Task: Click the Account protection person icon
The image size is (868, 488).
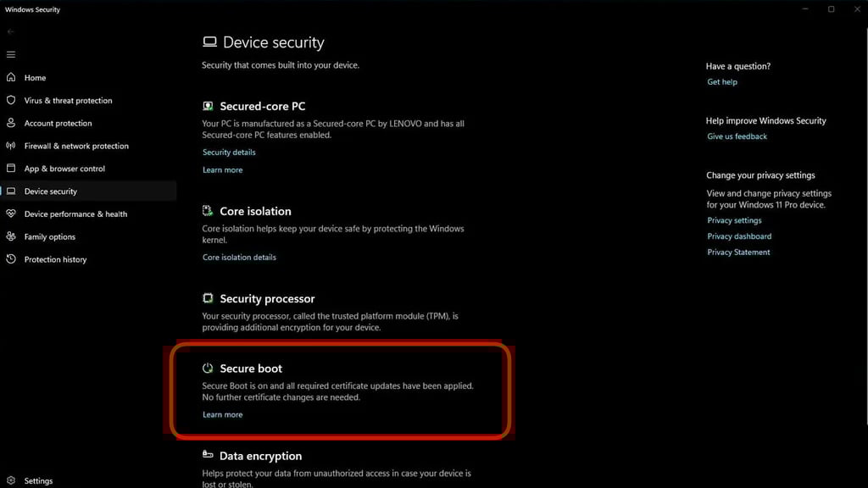Action: pyautogui.click(x=11, y=123)
